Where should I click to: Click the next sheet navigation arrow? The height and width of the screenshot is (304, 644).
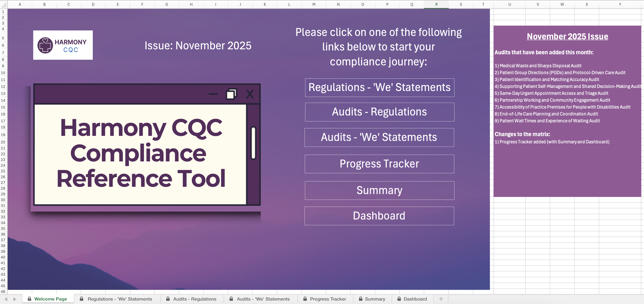pyautogui.click(x=15, y=299)
